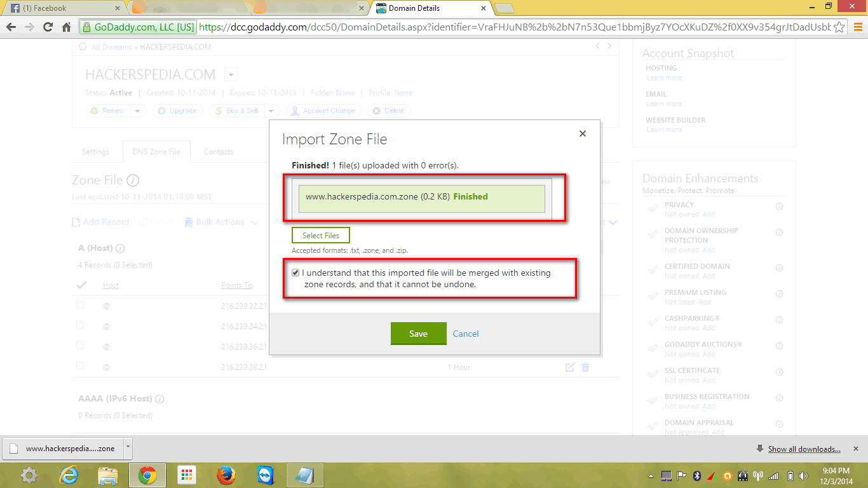
Task: Switch to the Domain Details tab
Action: click(x=432, y=8)
